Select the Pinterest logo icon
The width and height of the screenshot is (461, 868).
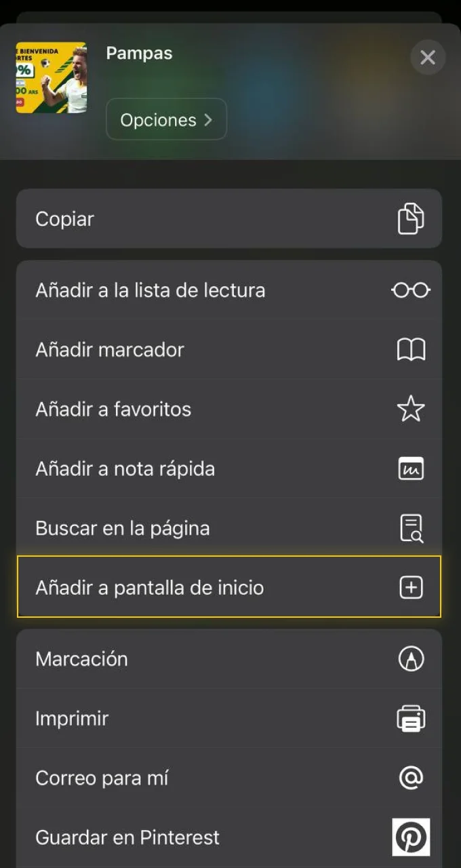[x=411, y=836]
